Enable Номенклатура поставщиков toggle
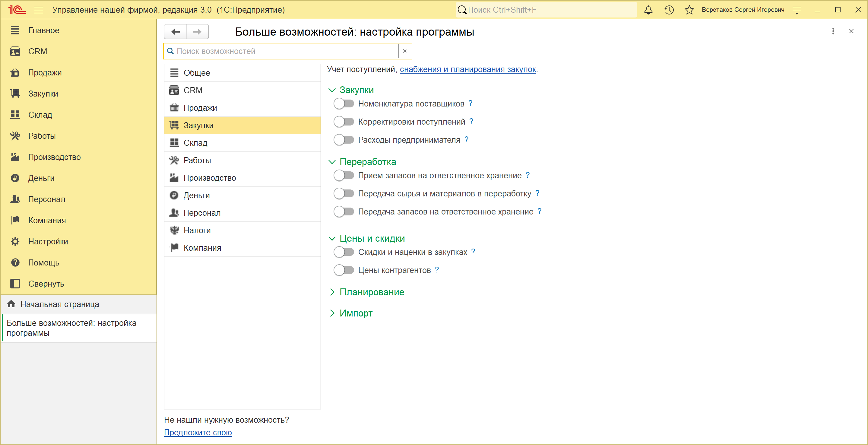The image size is (868, 445). click(344, 103)
